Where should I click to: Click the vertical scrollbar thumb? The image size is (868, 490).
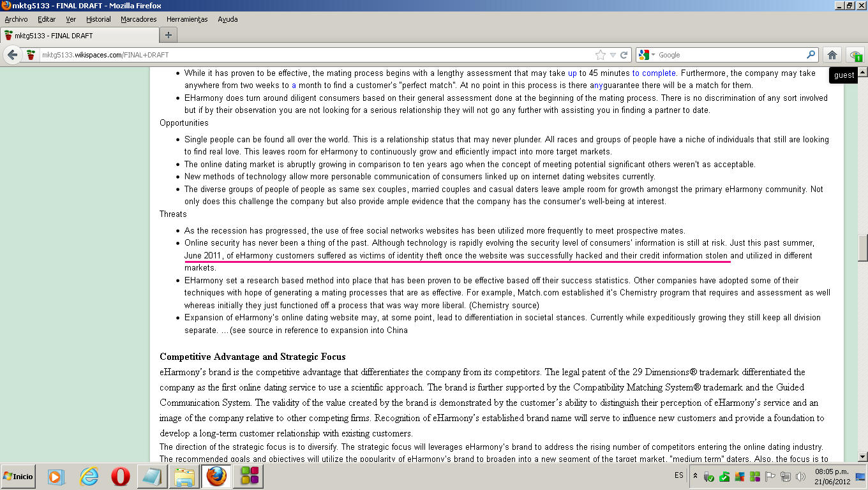click(x=862, y=248)
